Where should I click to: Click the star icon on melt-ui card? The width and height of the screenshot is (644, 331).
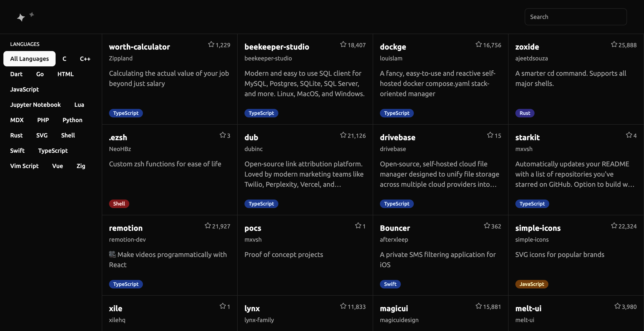[x=618, y=306]
